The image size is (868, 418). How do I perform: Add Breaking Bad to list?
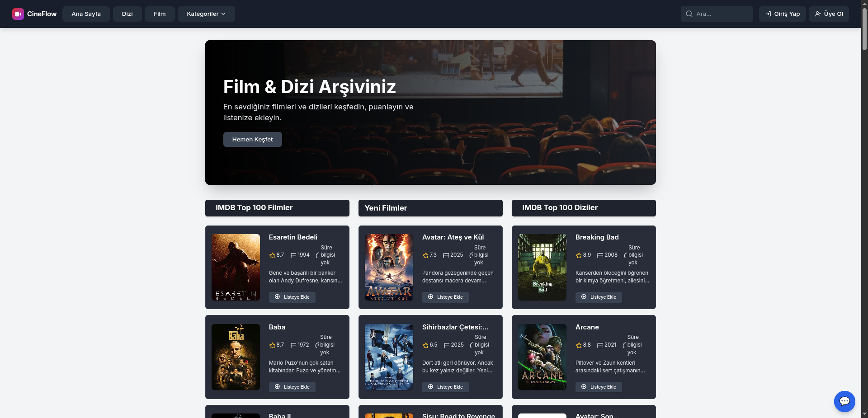click(599, 297)
